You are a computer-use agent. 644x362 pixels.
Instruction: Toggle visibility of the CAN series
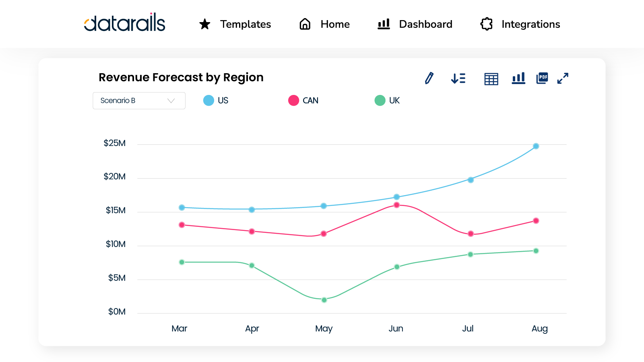[x=293, y=100]
